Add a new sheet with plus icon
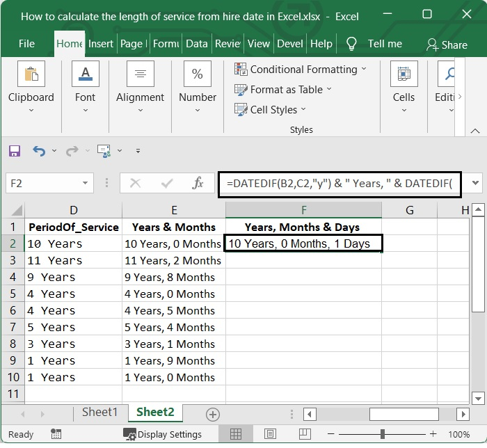The width and height of the screenshot is (487, 448). point(213,414)
